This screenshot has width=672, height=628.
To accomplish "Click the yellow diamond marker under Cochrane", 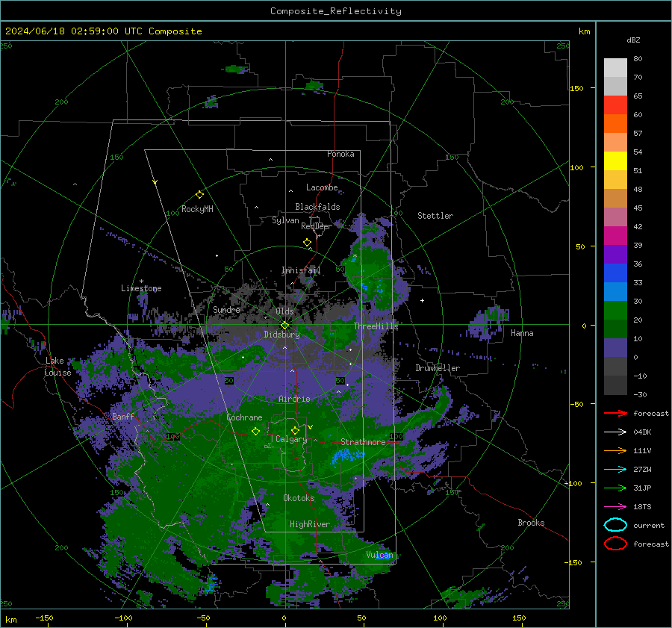I will (x=255, y=432).
